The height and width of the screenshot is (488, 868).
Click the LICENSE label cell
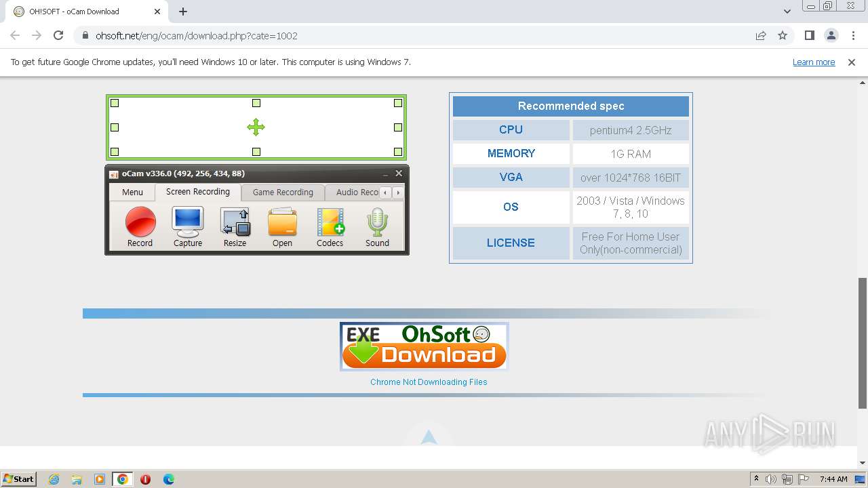coord(511,243)
